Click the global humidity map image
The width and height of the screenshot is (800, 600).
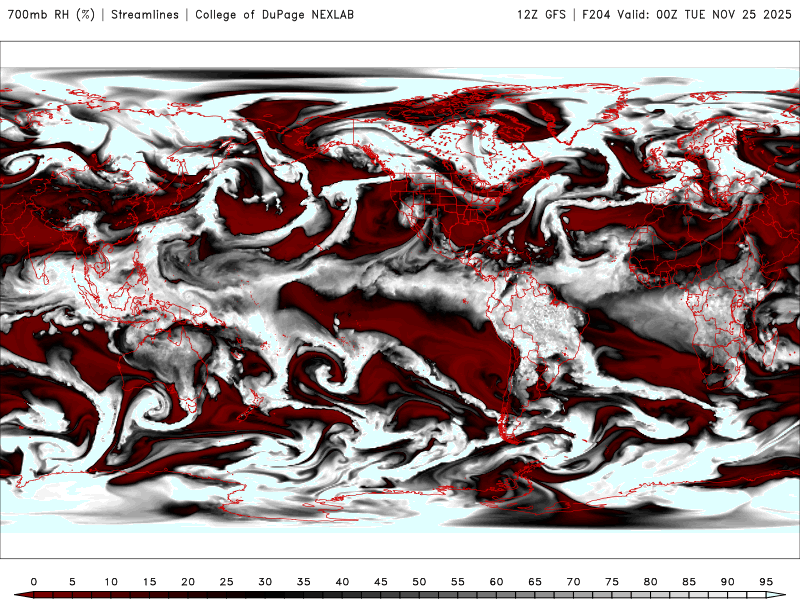(x=400, y=300)
